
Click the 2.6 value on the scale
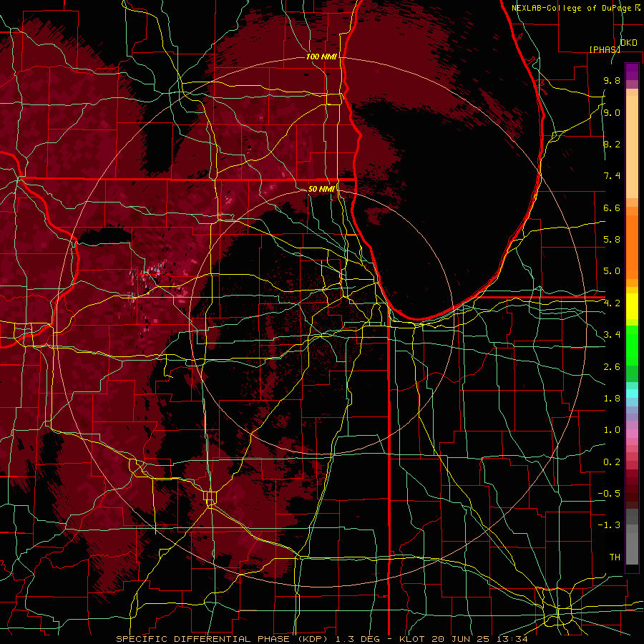click(x=612, y=367)
